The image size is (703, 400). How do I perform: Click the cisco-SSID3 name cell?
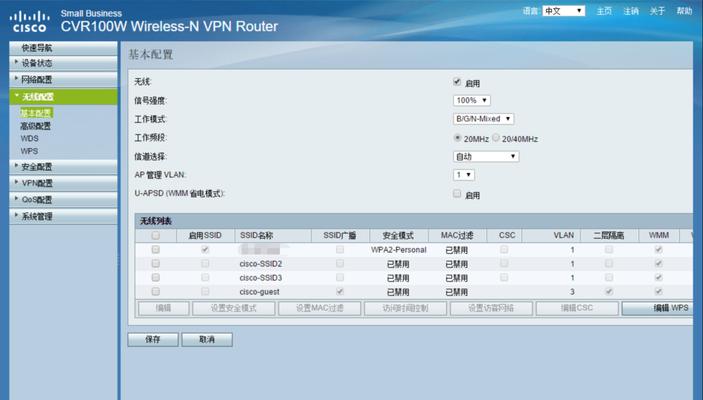click(x=261, y=278)
